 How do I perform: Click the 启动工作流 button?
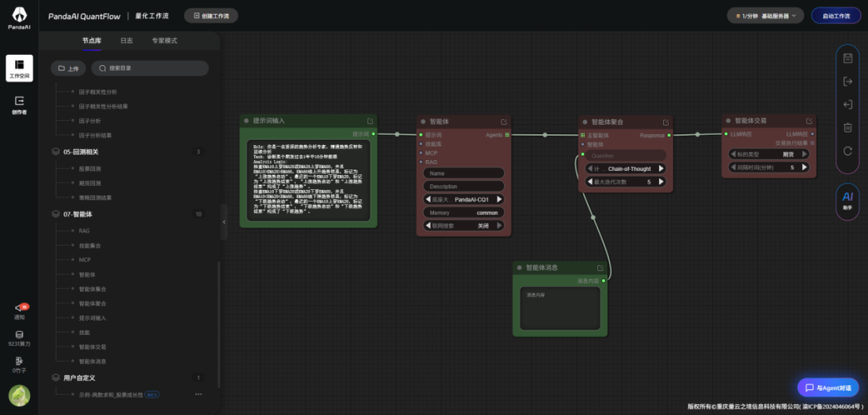point(836,16)
